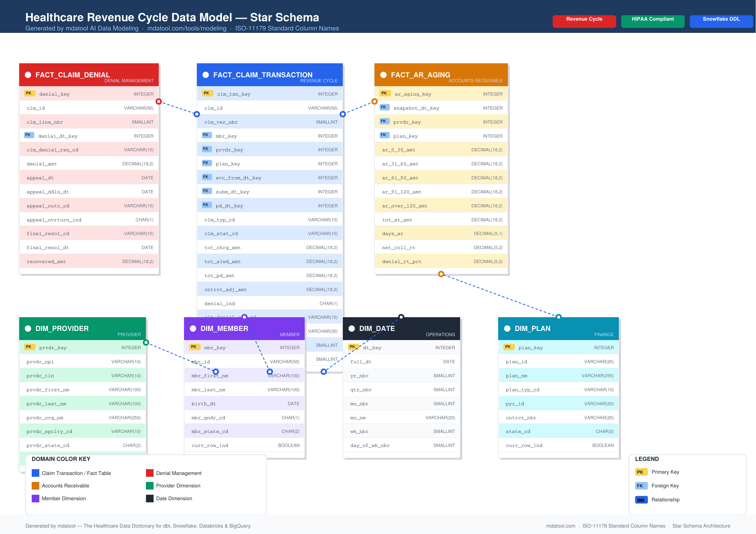Image resolution: width=756 pixels, height=534 pixels.
Task: Click white dot icon on FACT_AR_AGING header
Action: (x=383, y=75)
